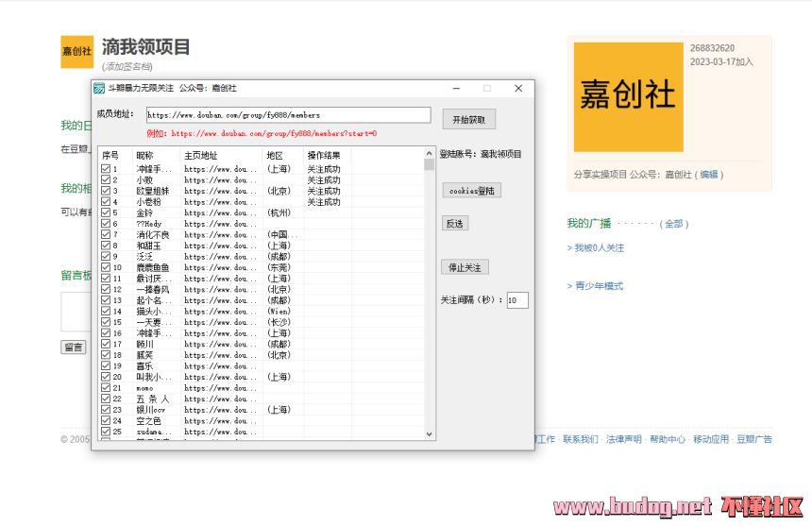Select the nickname momo in row 21

[x=144, y=388]
